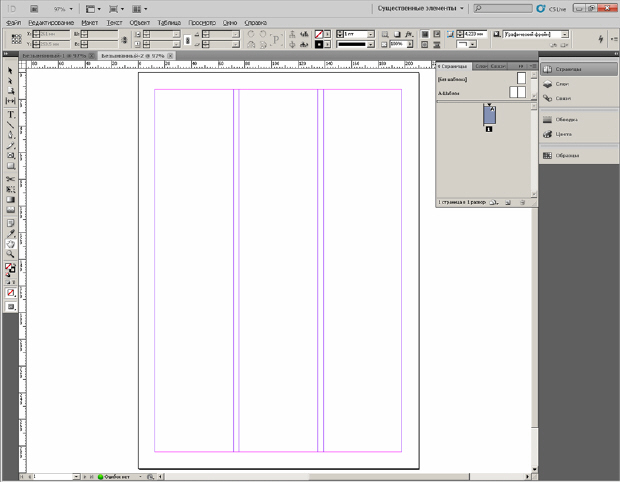Open the object style Графический фрейм dropdown
Viewport: 620px width, 482px height.
(565, 34)
